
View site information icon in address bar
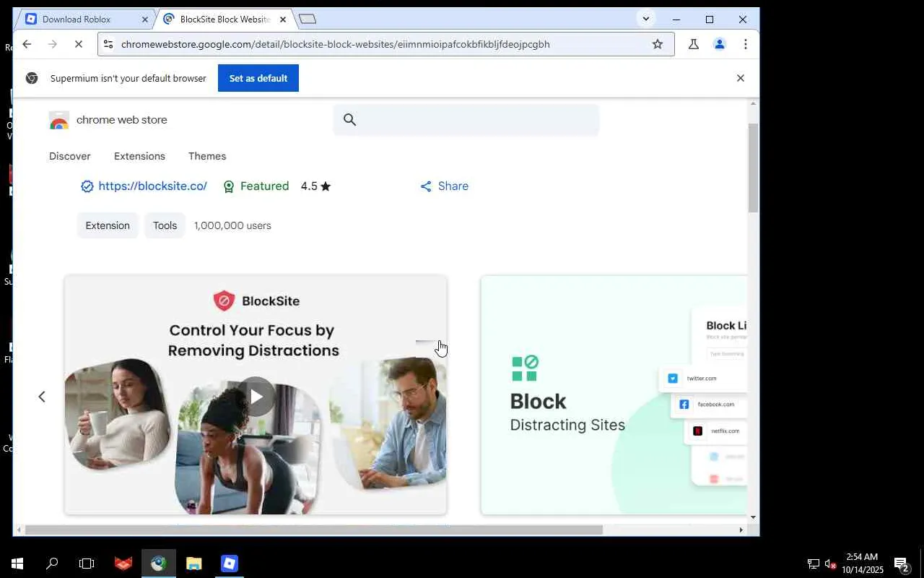(108, 44)
